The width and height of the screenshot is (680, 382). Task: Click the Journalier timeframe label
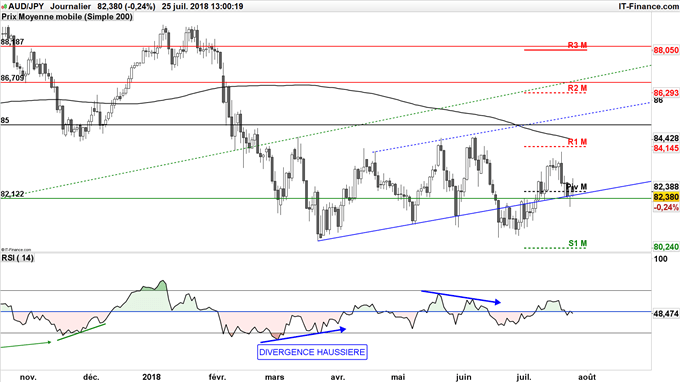[70, 6]
